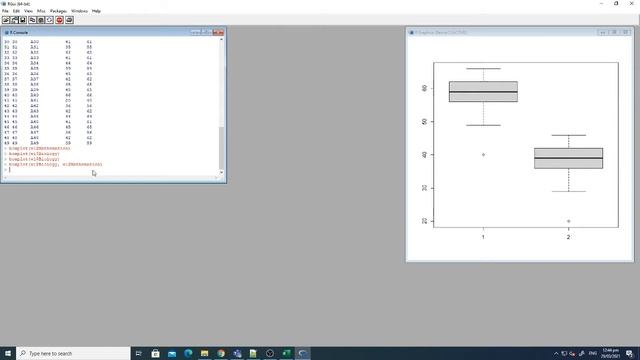This screenshot has width=640, height=360.
Task: Stop current computation with red icon
Action: coord(60,20)
